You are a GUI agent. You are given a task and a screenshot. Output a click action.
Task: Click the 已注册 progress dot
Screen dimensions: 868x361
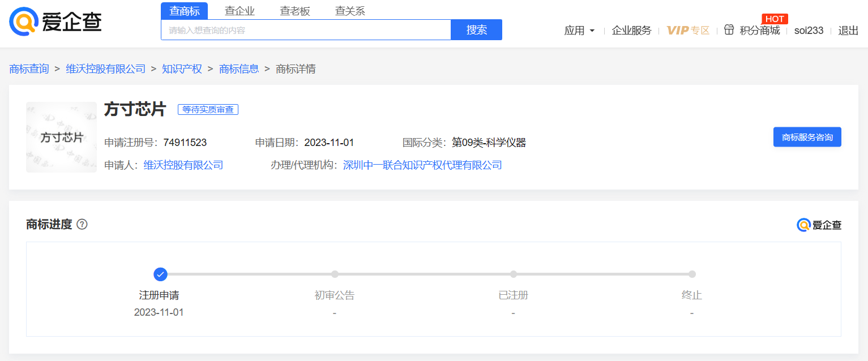(514, 274)
